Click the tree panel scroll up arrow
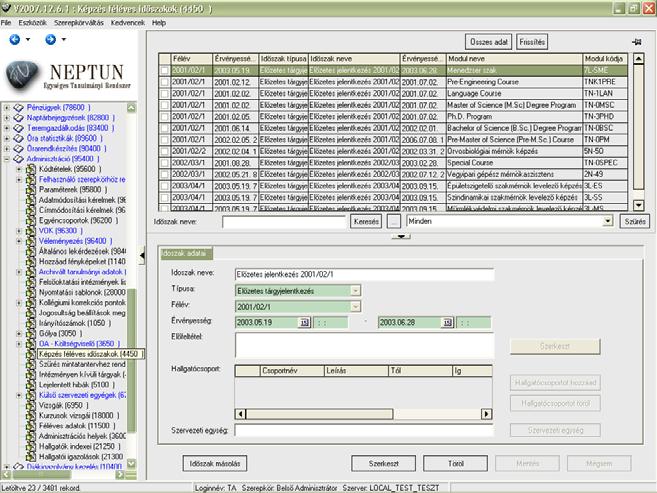This screenshot has height=493, width=657. [x=131, y=108]
